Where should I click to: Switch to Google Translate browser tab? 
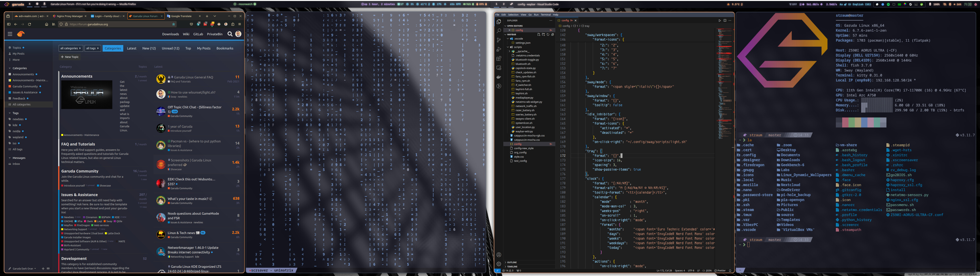coord(183,16)
